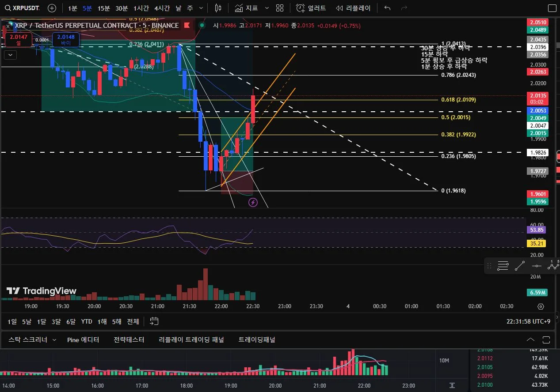560x392 pixels.
Task: Select the 15분 timeframe
Action: pos(104,8)
